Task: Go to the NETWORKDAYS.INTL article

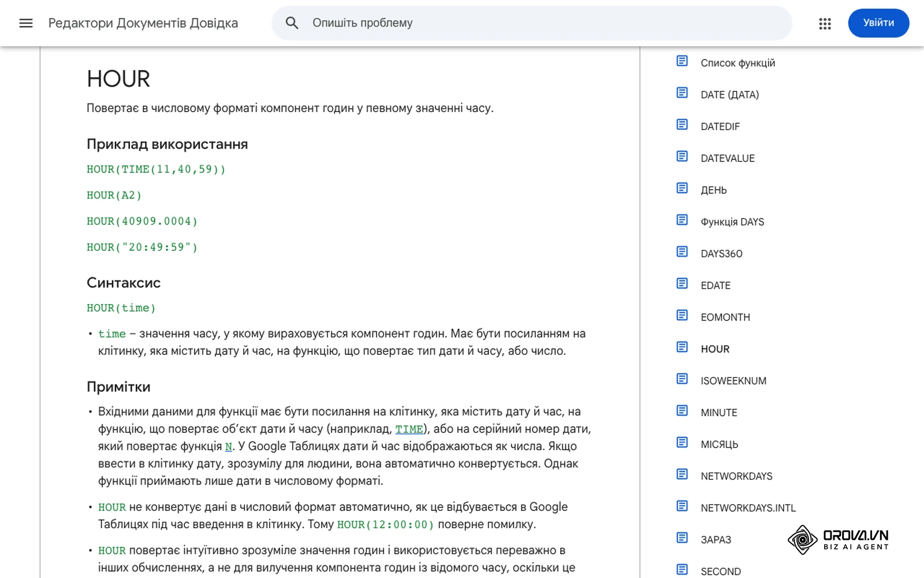Action: 748,508
